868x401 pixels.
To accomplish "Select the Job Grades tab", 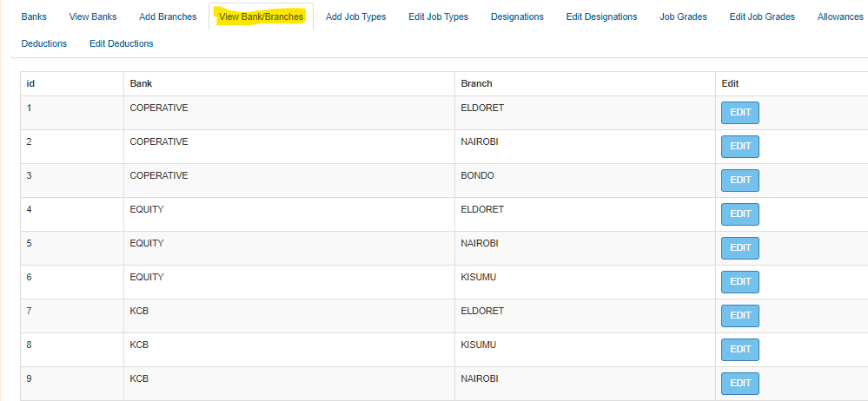I will 683,16.
